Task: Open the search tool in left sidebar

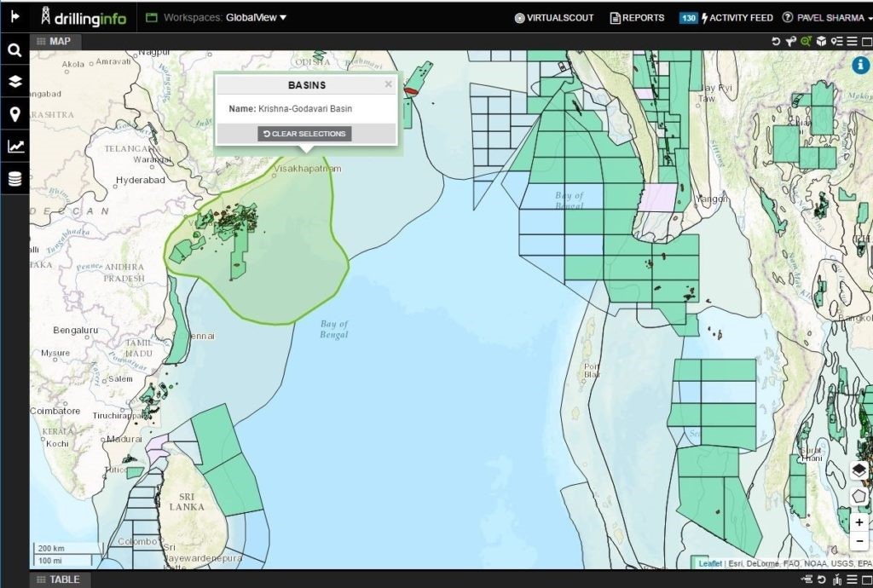Action: (15, 50)
